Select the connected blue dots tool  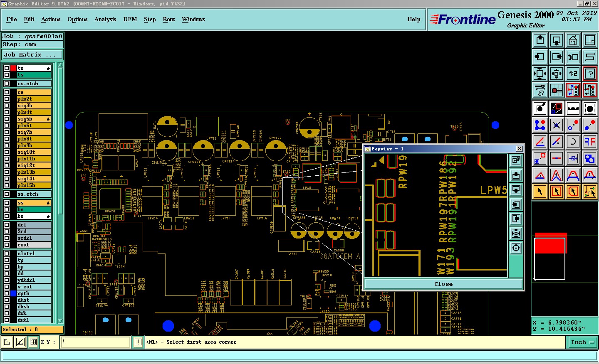click(540, 125)
